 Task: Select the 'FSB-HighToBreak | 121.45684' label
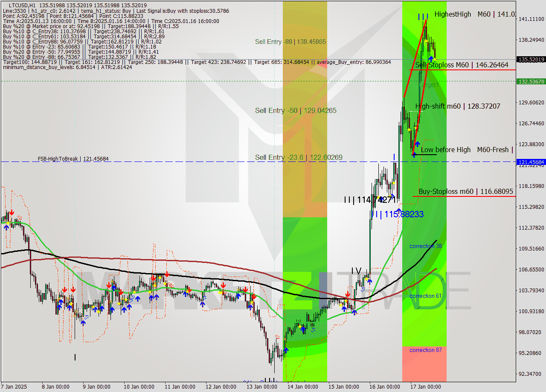[x=73, y=159]
